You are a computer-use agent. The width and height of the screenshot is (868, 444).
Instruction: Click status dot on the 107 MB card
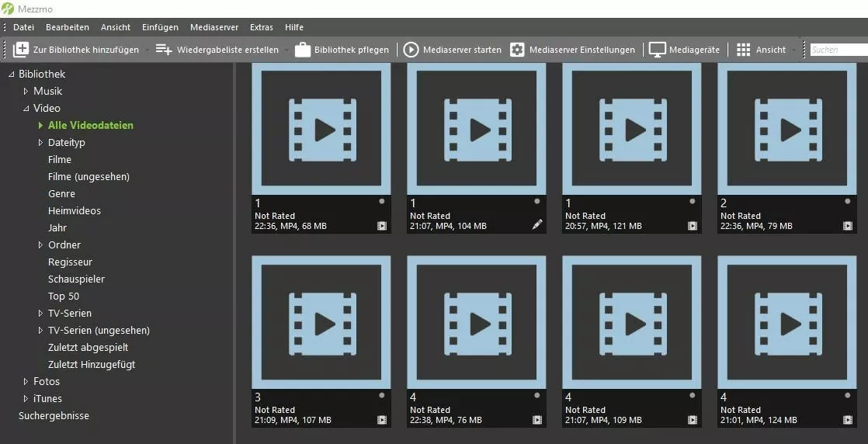381,395
